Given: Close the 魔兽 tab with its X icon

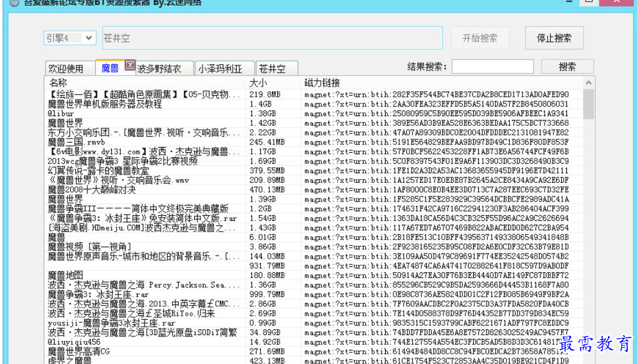Looking at the screenshot, I should coord(130,65).
